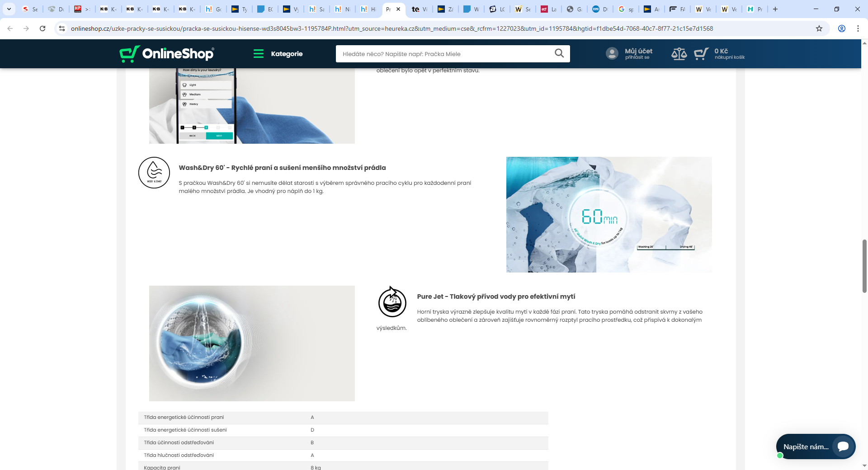This screenshot has width=868, height=470.
Task: Click the page vertical scrollbar thumb
Action: [864, 266]
